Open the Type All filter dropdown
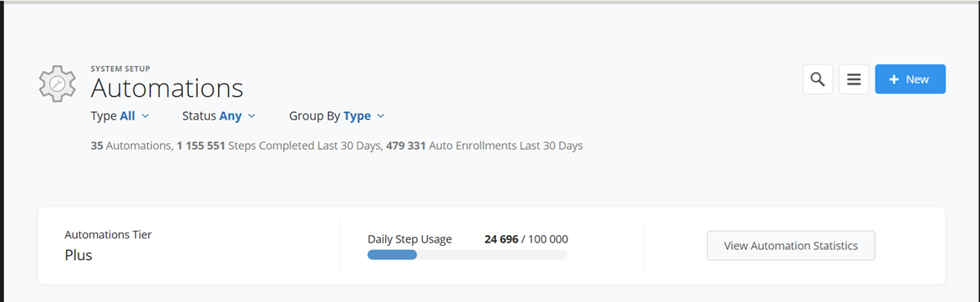This screenshot has width=980, height=302. [120, 115]
